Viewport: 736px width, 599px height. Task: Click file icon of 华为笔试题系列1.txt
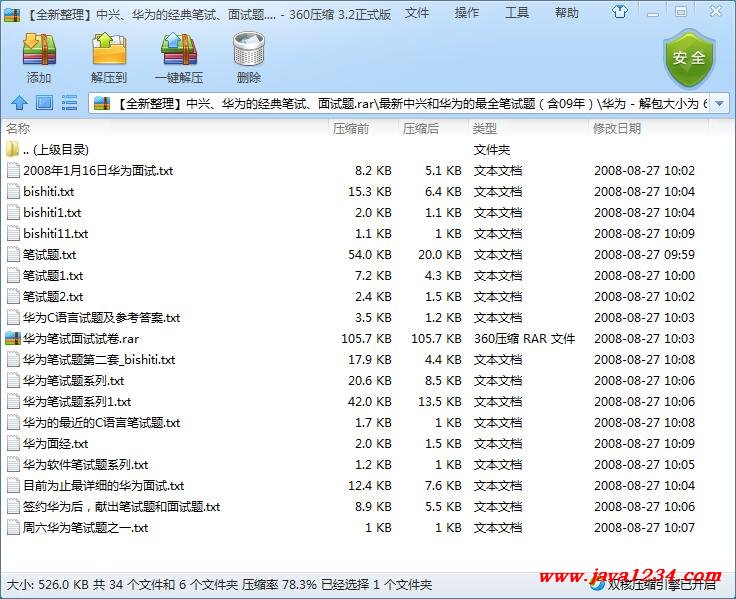13,401
